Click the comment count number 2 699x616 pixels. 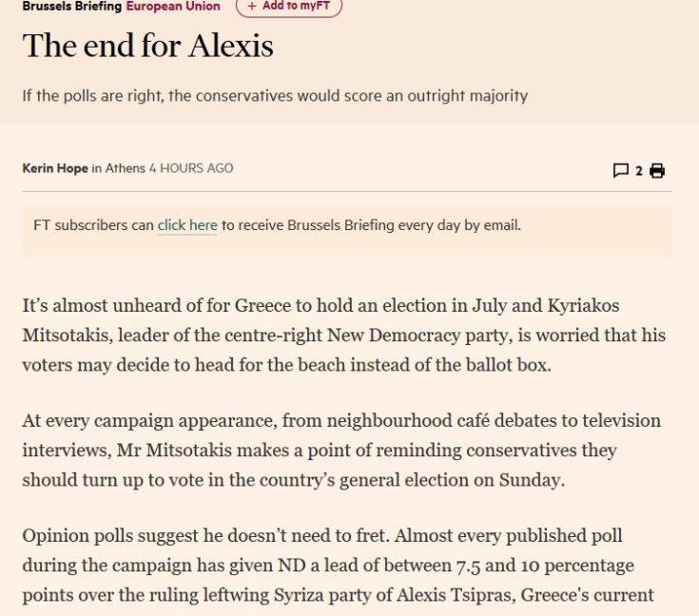click(x=639, y=171)
